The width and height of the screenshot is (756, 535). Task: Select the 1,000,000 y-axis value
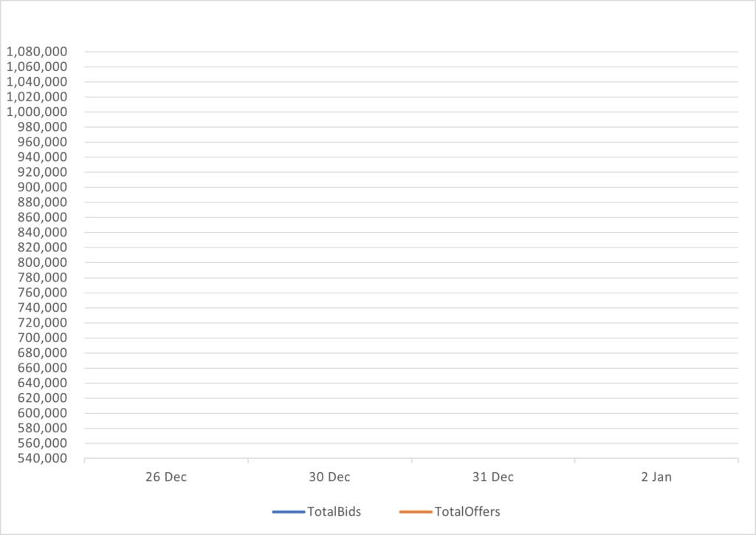pos(37,112)
